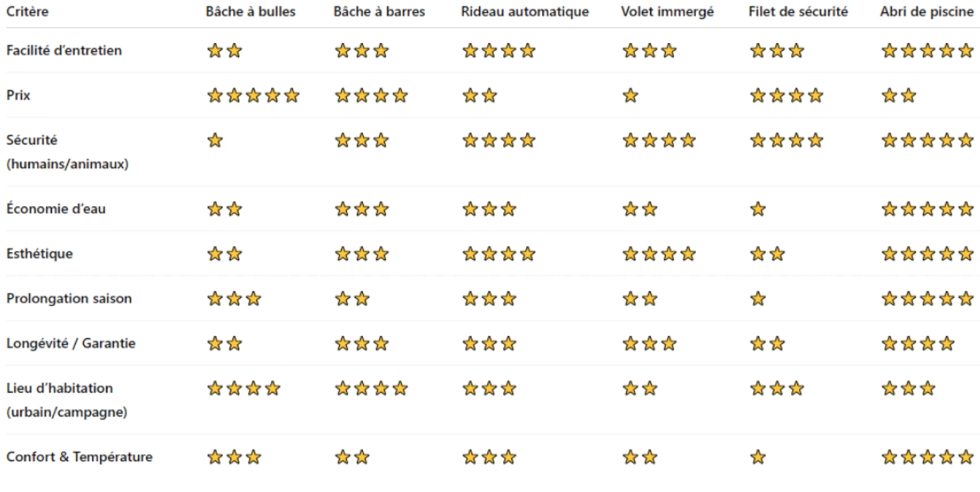Select the "Rideau automatique" column header
Image resolution: width=980 pixels, height=492 pixels.
point(525,11)
